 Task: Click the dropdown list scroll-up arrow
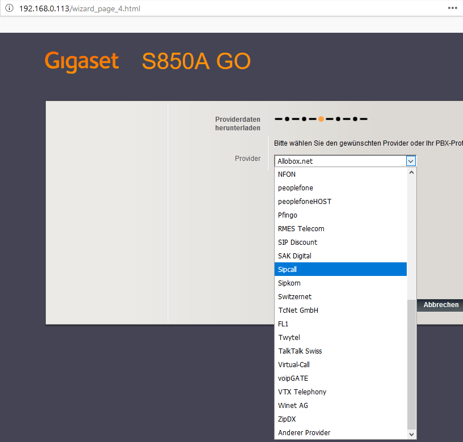coord(412,172)
